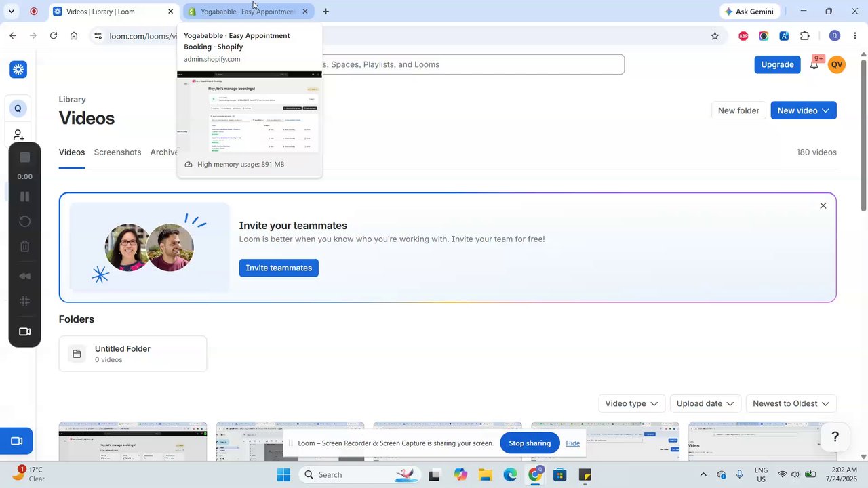This screenshot has height=488, width=868.
Task: Open File Explorer from taskbar
Action: [484, 474]
